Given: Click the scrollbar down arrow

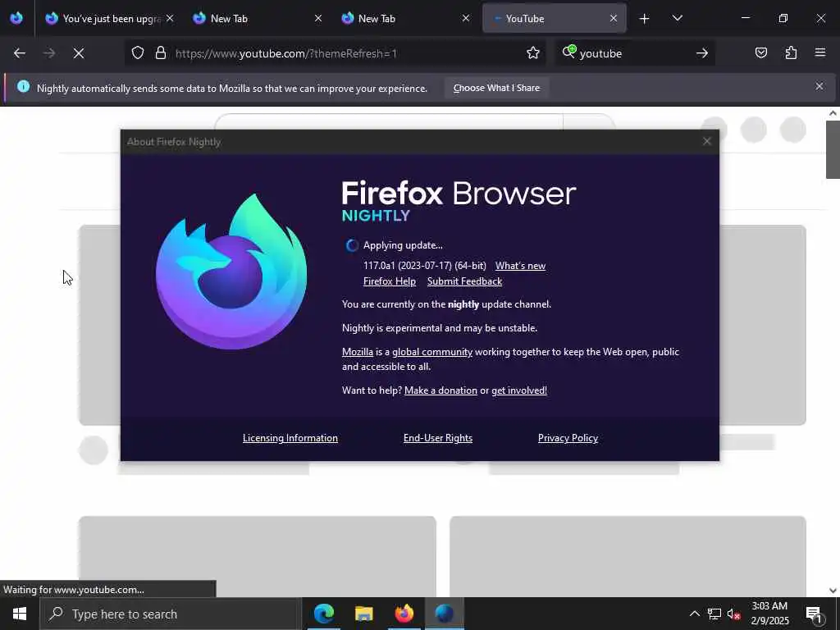Looking at the screenshot, I should [x=833, y=591].
